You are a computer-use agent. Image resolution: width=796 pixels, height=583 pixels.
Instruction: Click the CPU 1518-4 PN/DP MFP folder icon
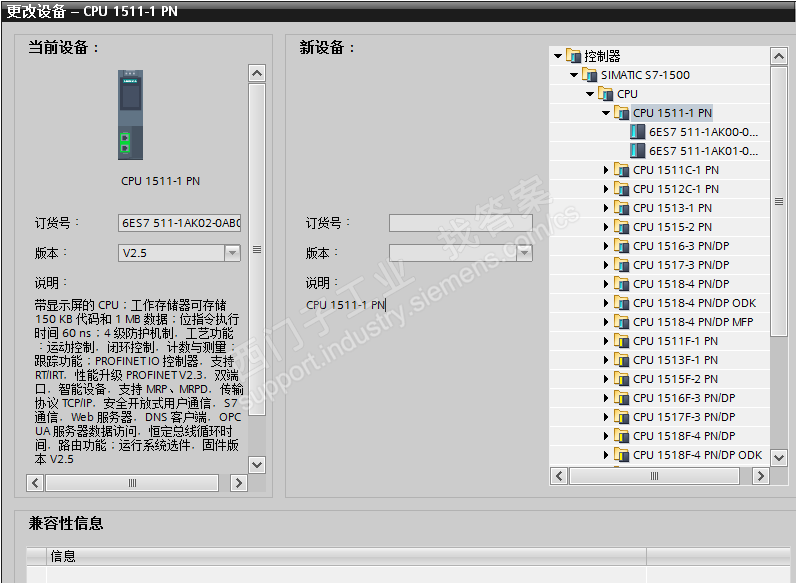[622, 322]
